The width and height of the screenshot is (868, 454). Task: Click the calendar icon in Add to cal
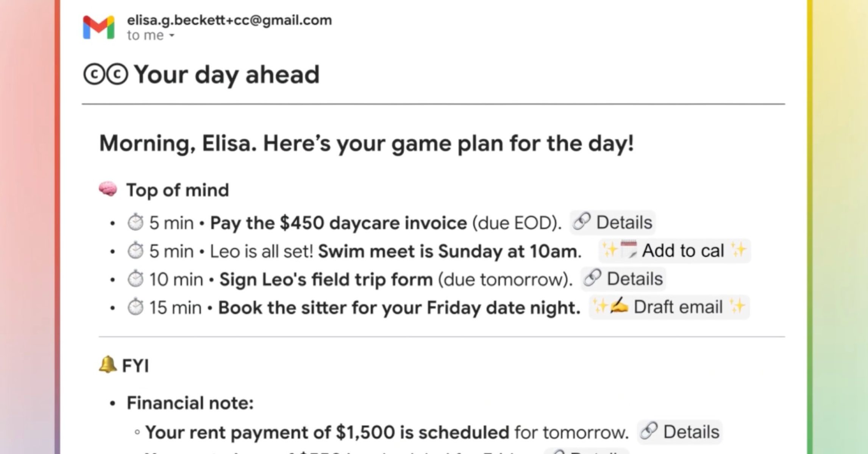(x=629, y=250)
